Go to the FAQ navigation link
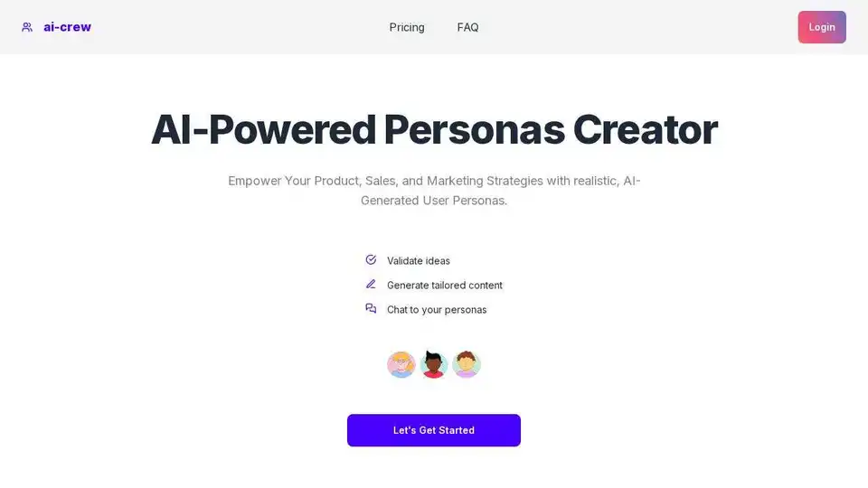This screenshot has height=488, width=868. click(467, 27)
